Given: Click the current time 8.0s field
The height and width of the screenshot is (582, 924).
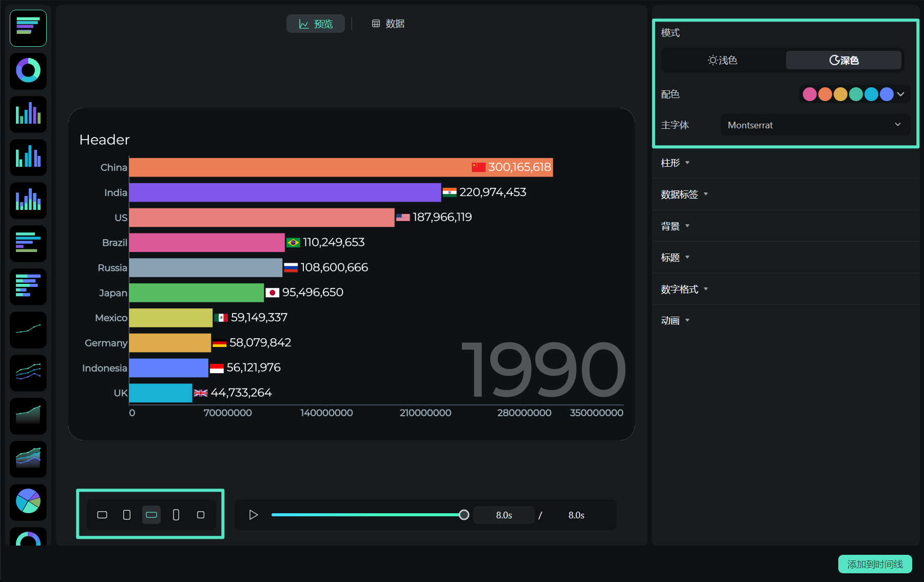Looking at the screenshot, I should 504,515.
